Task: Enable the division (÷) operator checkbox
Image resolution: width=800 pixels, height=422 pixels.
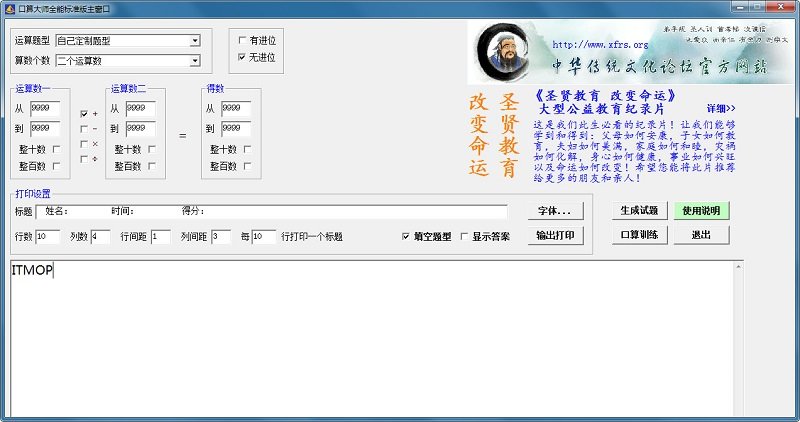Action: pyautogui.click(x=84, y=159)
